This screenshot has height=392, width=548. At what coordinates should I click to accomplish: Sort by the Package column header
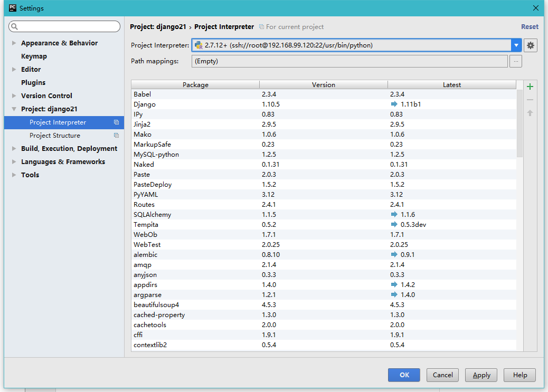point(195,84)
